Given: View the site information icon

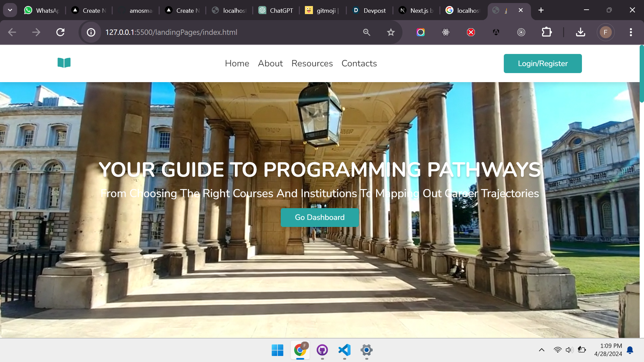Looking at the screenshot, I should tap(91, 32).
